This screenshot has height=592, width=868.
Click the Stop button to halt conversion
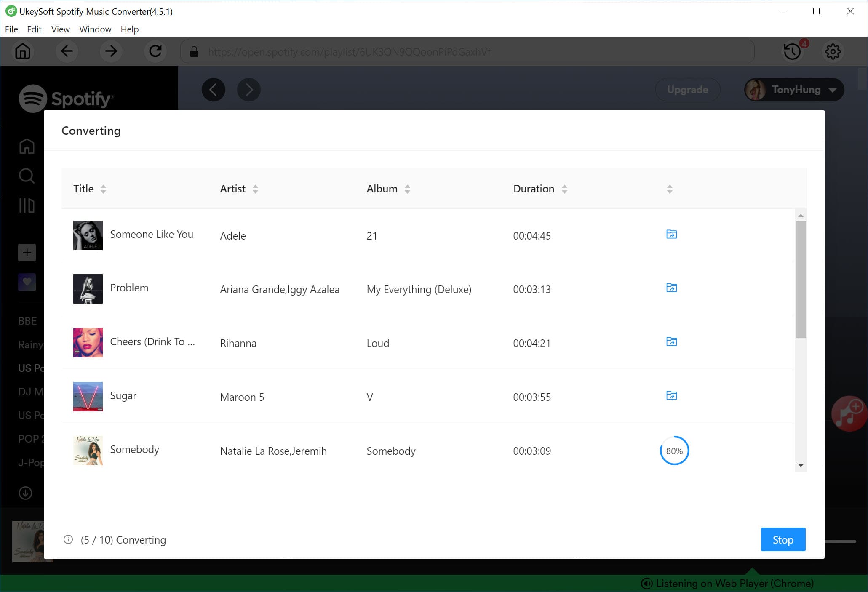[783, 539]
